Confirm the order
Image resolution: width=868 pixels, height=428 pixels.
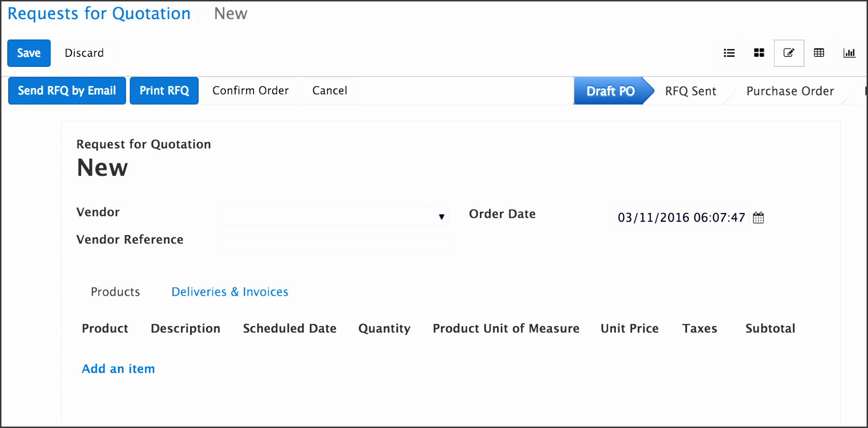pyautogui.click(x=250, y=90)
